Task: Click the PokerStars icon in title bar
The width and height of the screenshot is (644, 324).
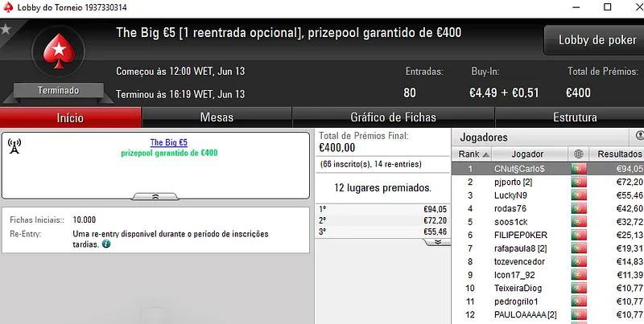Action: click(8, 7)
